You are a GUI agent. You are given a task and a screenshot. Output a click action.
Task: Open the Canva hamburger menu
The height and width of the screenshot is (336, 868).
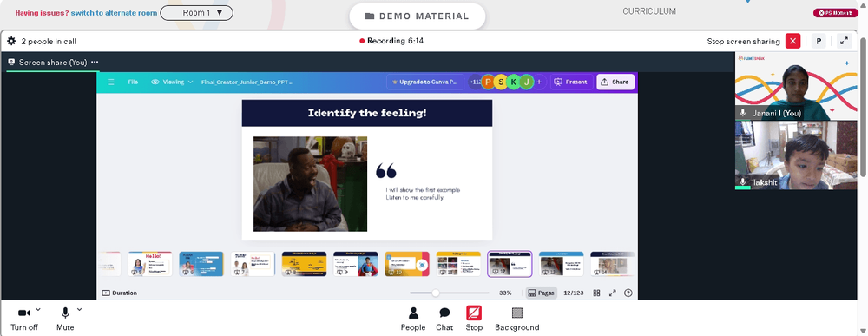pos(111,82)
